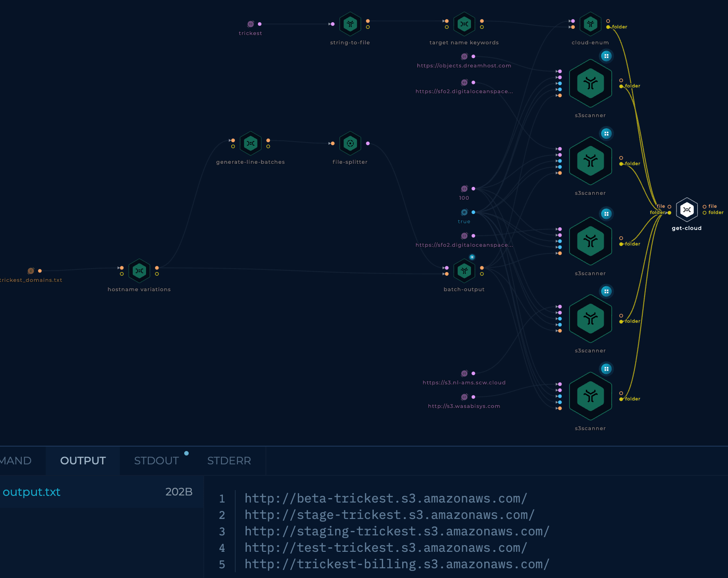This screenshot has height=578, width=728.
Task: Click the batch-output node hexagon
Action: [464, 271]
